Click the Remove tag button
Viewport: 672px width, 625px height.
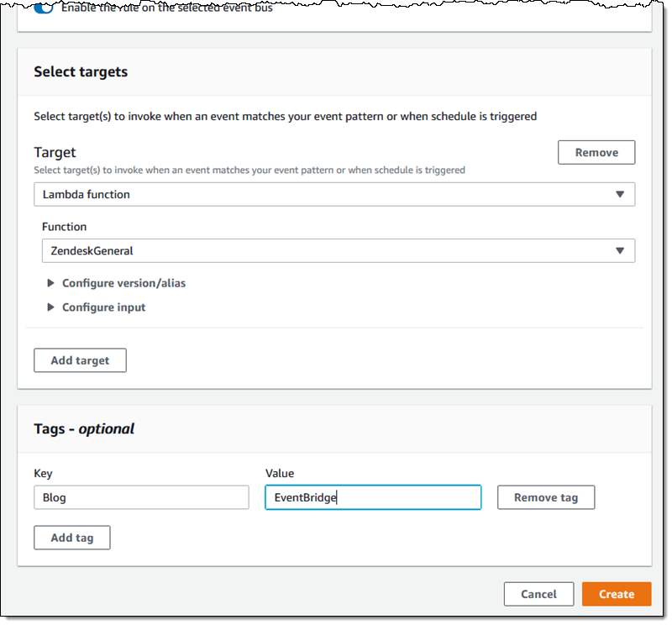pyautogui.click(x=546, y=497)
